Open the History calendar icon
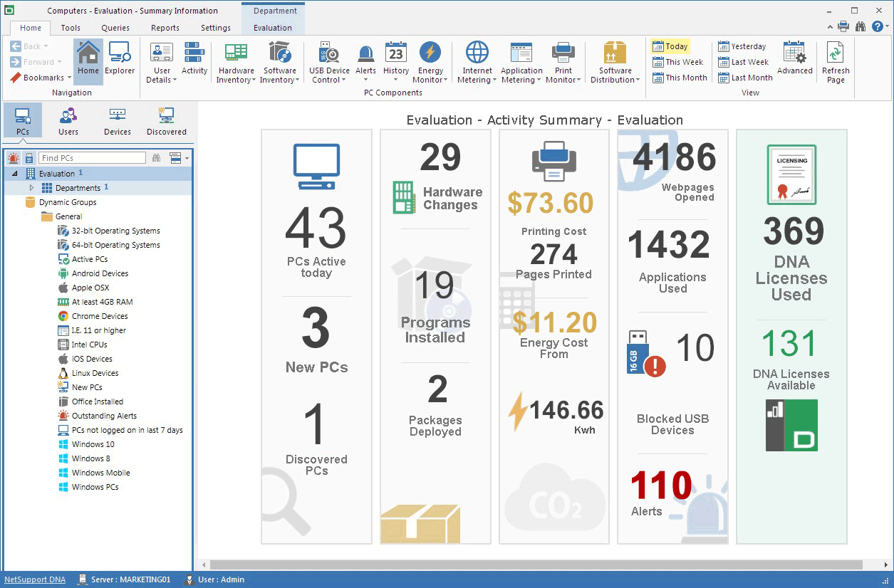 click(396, 58)
